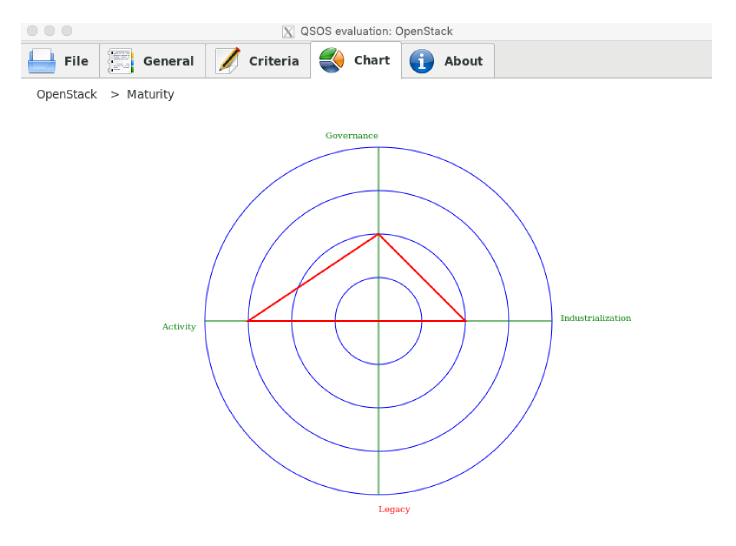Viewport: 736px width, 546px height.
Task: Click the pencil icon on Criteria tab
Action: [x=228, y=61]
